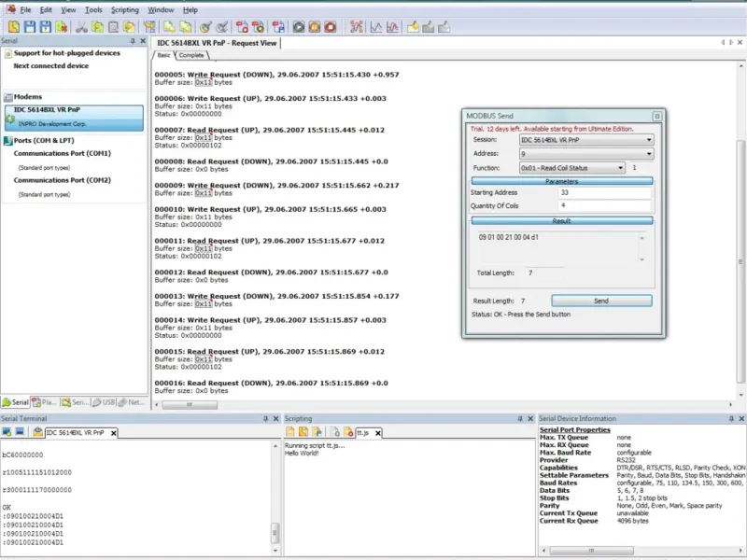Click the clipboard Paste toolbar icon
The image size is (747, 560).
tap(113, 27)
